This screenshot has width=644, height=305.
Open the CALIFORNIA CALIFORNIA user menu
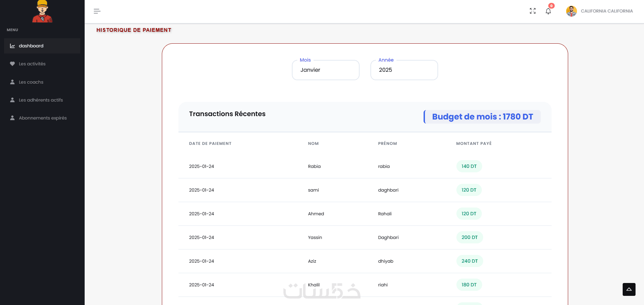coord(606,11)
